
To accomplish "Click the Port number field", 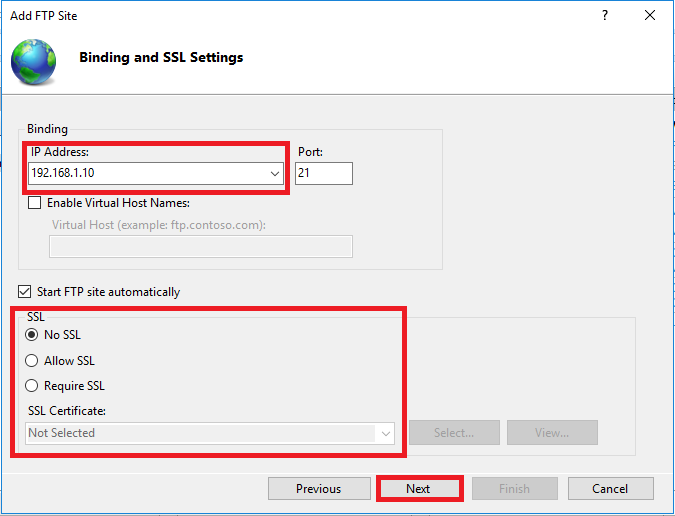I will tap(324, 173).
